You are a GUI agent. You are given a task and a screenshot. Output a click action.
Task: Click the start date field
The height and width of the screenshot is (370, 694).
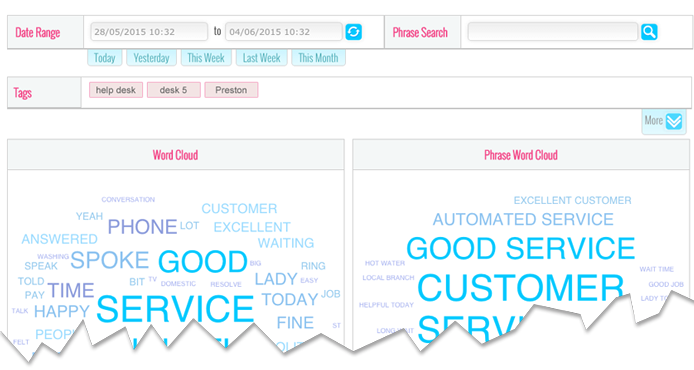pos(149,32)
